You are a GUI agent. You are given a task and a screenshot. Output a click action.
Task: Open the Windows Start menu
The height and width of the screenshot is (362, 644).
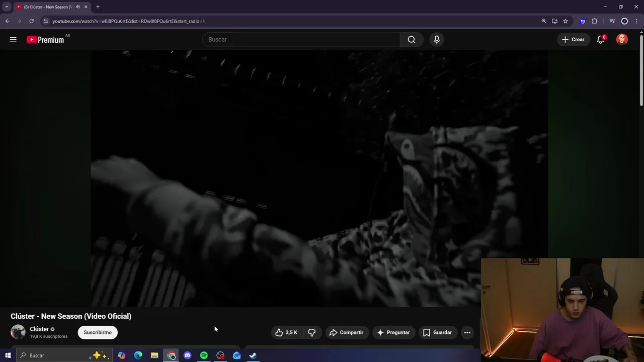[x=8, y=355]
